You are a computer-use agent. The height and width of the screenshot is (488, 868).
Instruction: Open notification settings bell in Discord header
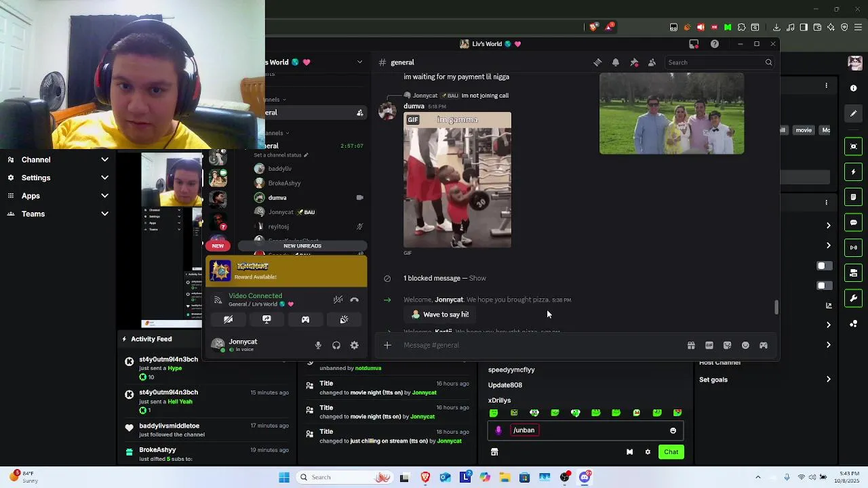click(x=616, y=62)
